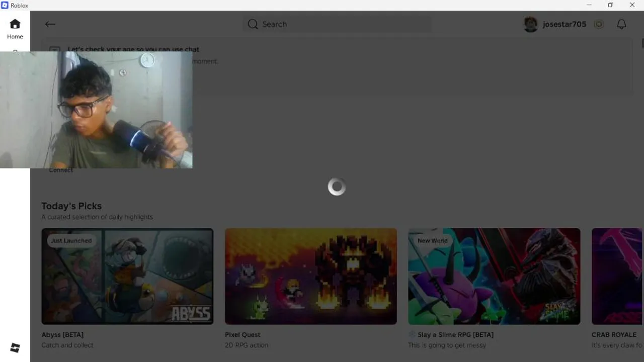The image size is (644, 362).
Task: Open josestar705 profile name
Action: click(x=565, y=24)
